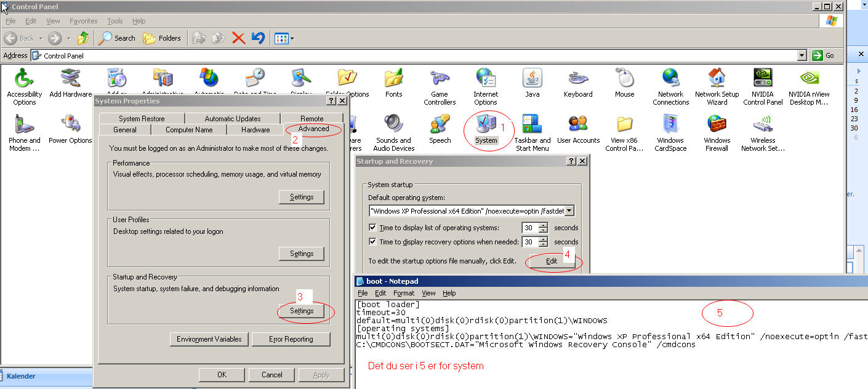Click the Error Reporting button
The height and width of the screenshot is (389, 868).
tap(291, 339)
